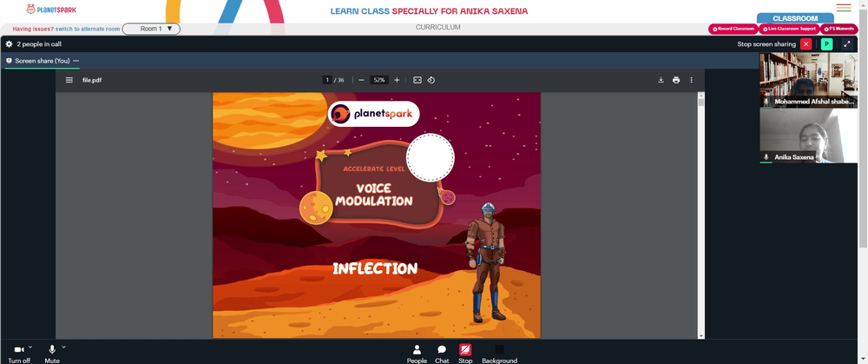
Task: Click the file.pdf title text
Action: tap(92, 80)
